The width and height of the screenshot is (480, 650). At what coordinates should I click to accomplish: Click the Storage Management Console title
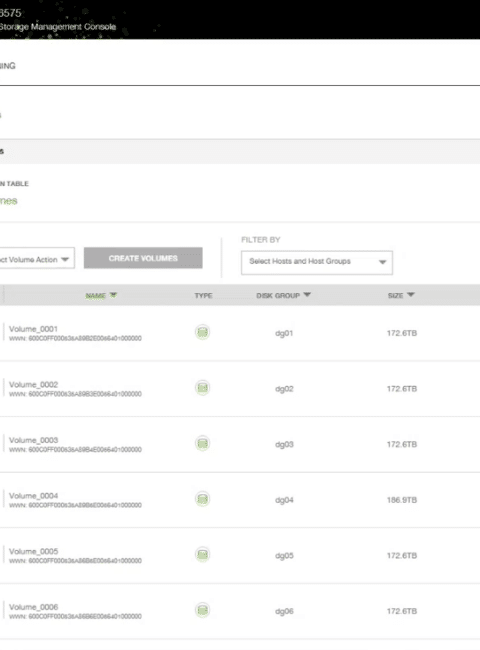(x=58, y=27)
